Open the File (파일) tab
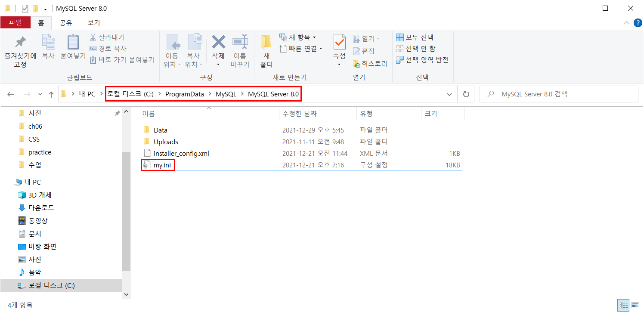Image resolution: width=644 pixels, height=312 pixels. 15,22
